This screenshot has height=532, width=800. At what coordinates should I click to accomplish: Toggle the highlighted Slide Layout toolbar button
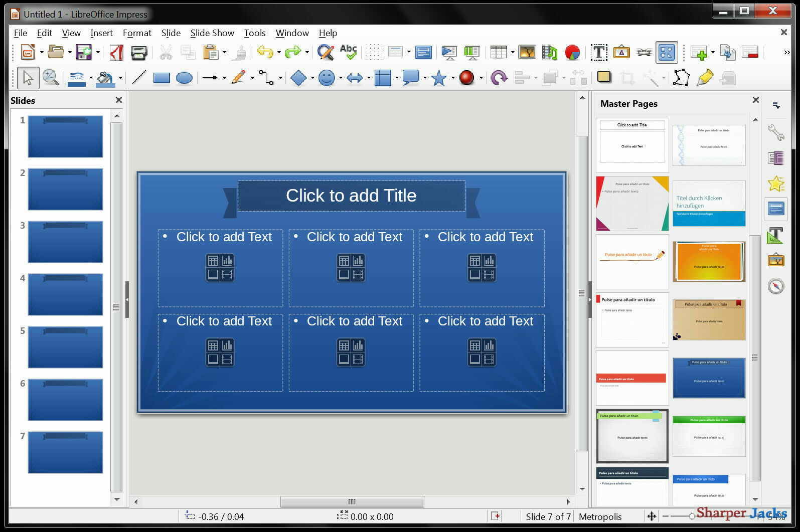(x=667, y=52)
